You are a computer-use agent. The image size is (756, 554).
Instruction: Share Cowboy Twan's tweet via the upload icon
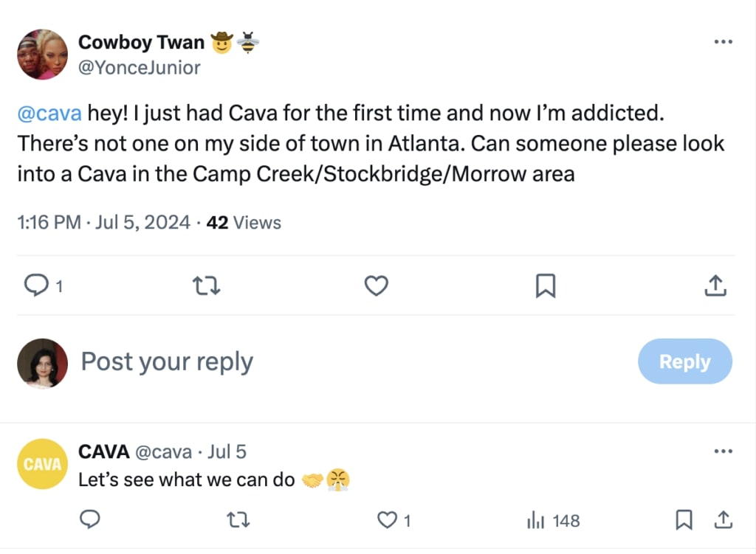click(715, 285)
